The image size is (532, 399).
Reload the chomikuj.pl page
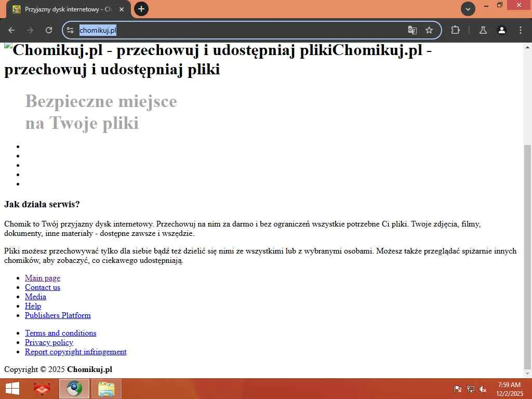[x=49, y=30]
